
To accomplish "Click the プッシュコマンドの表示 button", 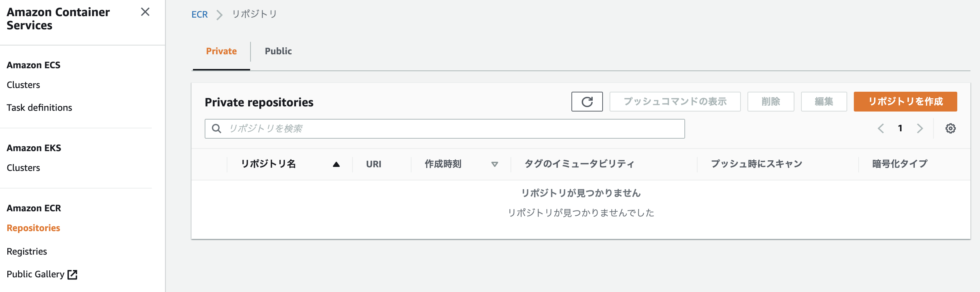I will tap(675, 102).
